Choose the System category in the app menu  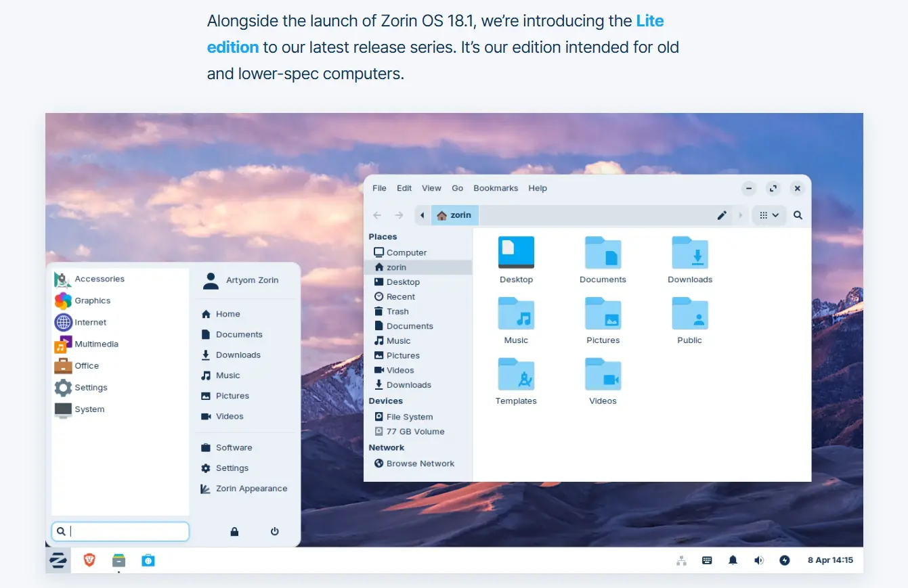[120, 409]
